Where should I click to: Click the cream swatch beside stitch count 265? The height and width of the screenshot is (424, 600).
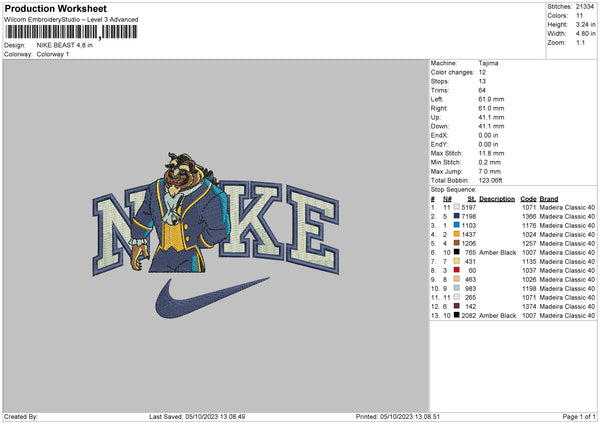pyautogui.click(x=457, y=297)
